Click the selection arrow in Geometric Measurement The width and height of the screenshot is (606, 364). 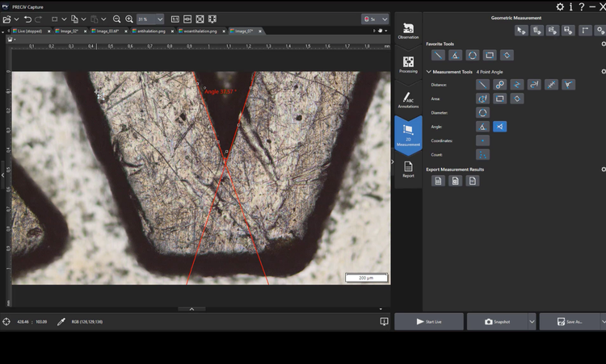pyautogui.click(x=521, y=31)
